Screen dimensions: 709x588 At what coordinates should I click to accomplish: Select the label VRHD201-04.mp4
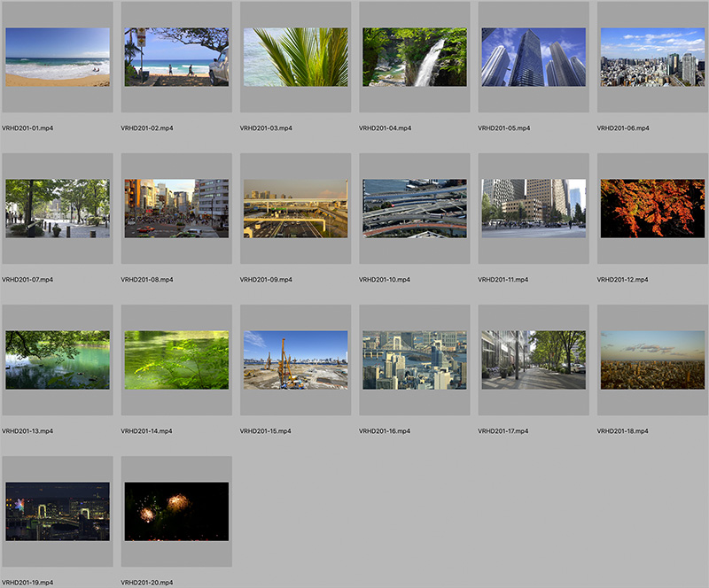pos(385,128)
